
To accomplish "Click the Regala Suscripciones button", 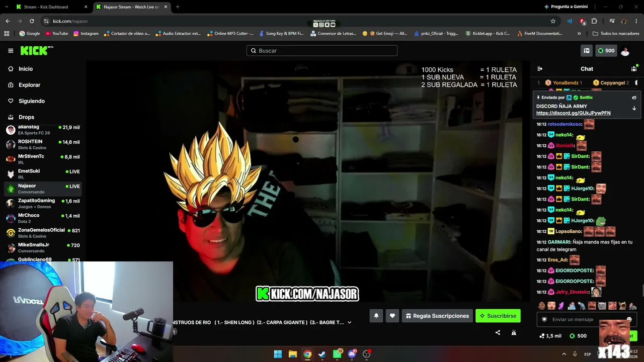I will click(437, 316).
